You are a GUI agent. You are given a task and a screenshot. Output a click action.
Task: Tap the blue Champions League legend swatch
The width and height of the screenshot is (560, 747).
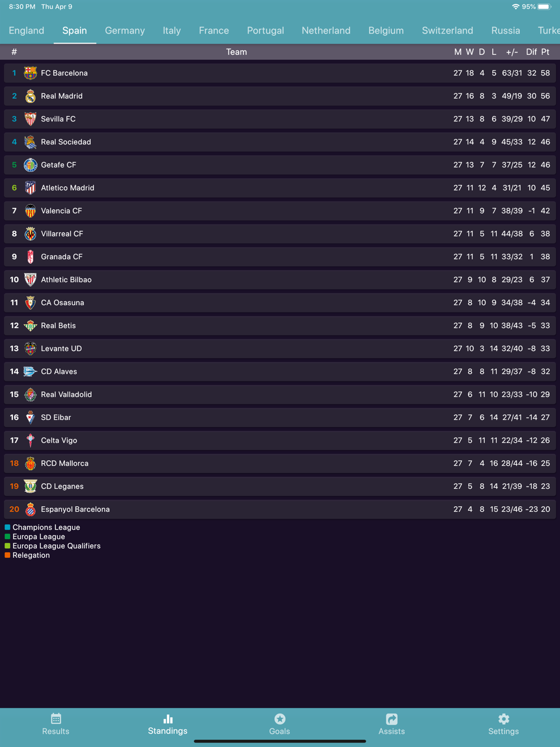[x=7, y=527]
